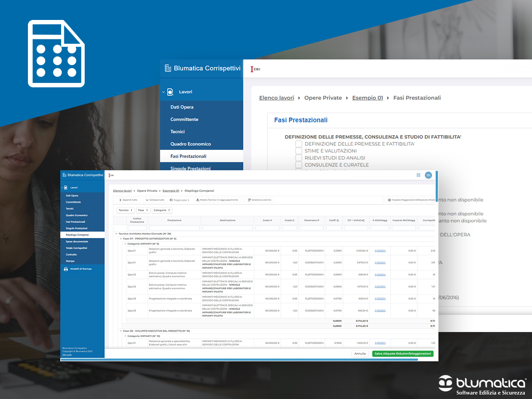This screenshot has height=399, width=532.
Task: Expand all rows with Espandi tutto
Action: point(128,200)
